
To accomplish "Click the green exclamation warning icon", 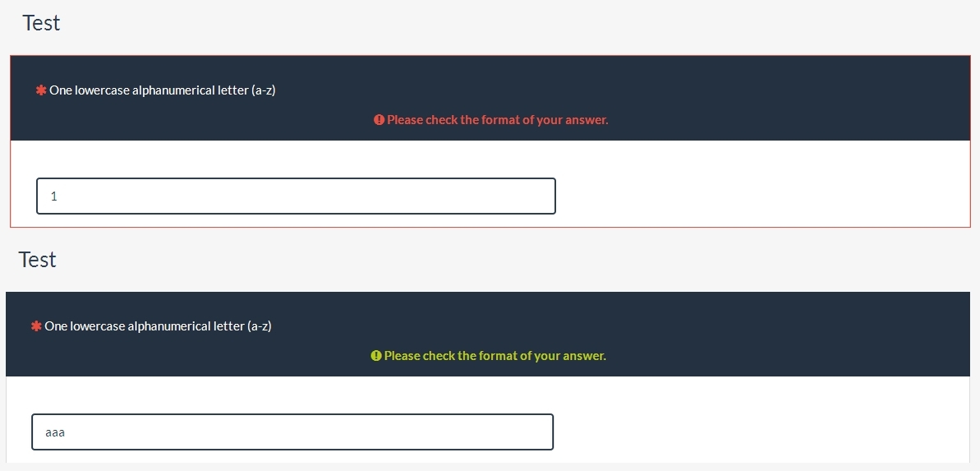I will coord(376,356).
